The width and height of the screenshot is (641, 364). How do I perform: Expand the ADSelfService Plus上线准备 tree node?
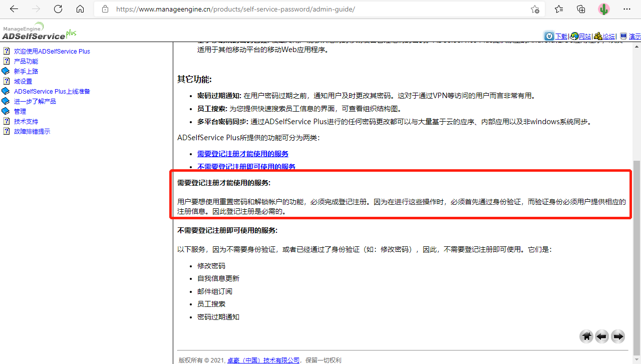(6, 91)
